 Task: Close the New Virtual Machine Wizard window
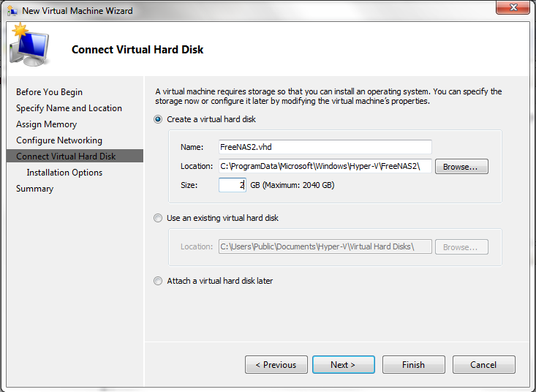(513, 9)
